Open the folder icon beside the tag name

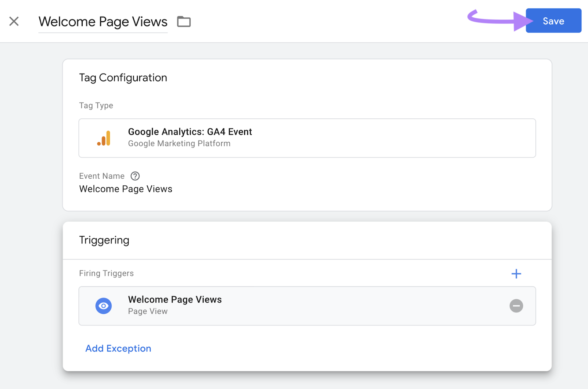184,21
